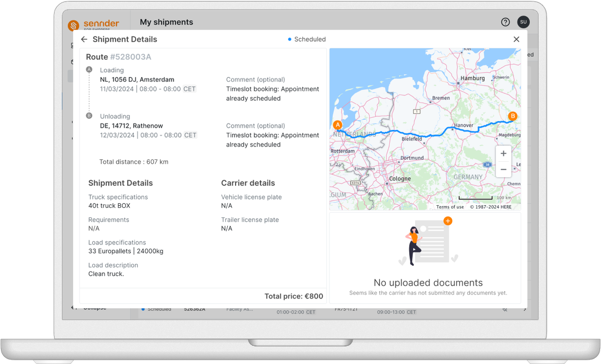The image size is (601, 364).
Task: Click the Route #528003A number
Action: click(130, 57)
